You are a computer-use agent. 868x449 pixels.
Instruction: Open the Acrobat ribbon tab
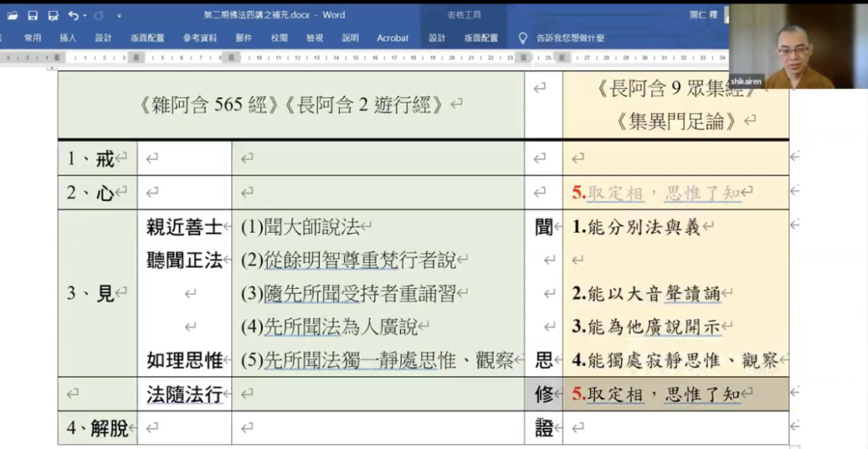pyautogui.click(x=392, y=38)
